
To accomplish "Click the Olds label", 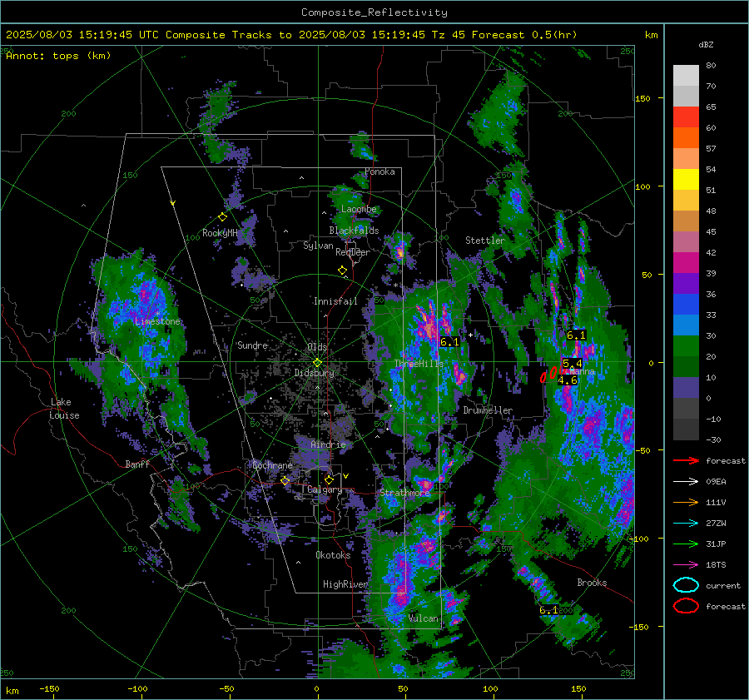I will click(x=317, y=346).
